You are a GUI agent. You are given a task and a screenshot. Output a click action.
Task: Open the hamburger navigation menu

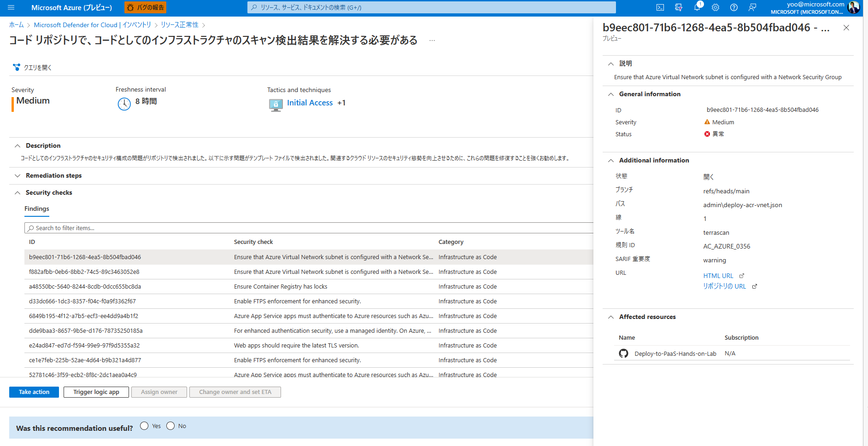pyautogui.click(x=11, y=7)
